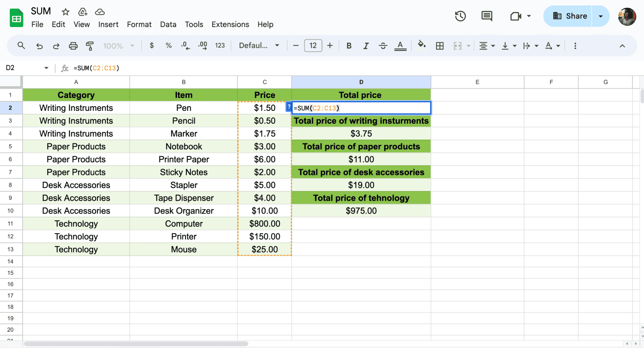Toggle strikethrough formatting
Screen dimensions: 644x348
(383, 46)
